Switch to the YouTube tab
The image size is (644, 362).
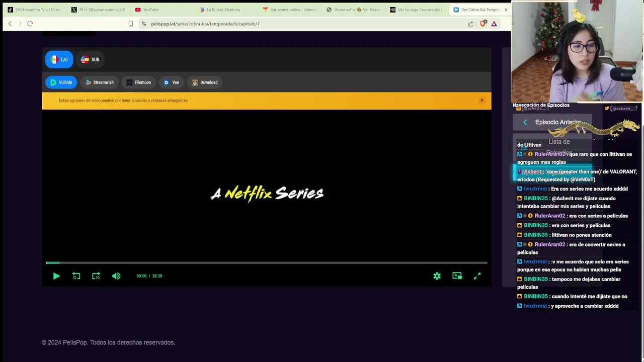[161, 10]
